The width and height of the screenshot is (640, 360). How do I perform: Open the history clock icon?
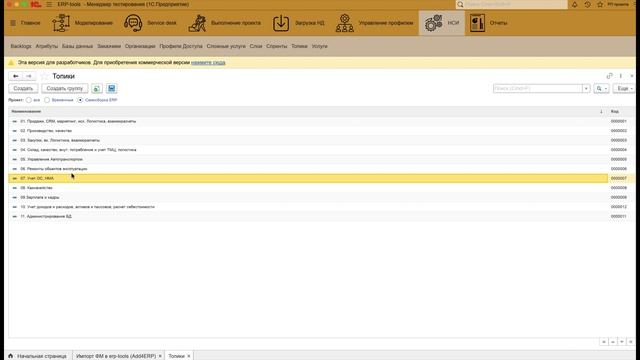pos(587,4)
